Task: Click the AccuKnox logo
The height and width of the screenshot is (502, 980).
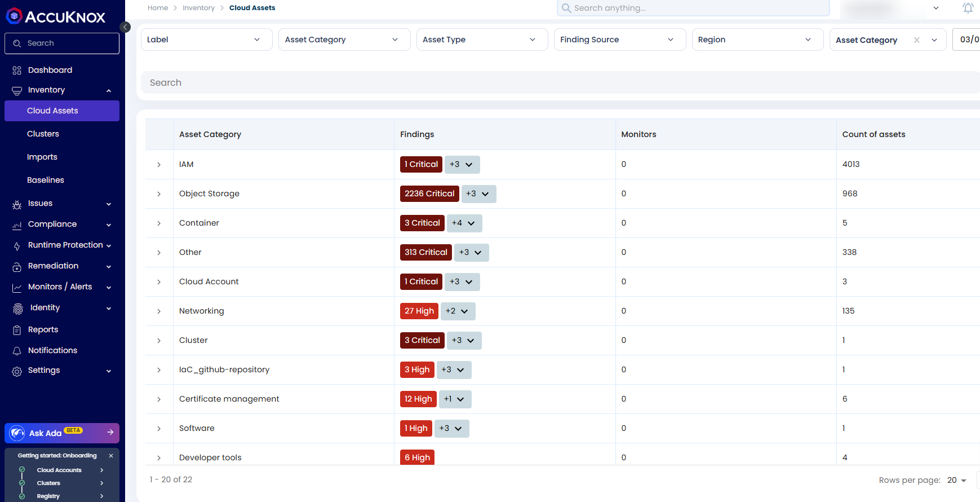Action: tap(56, 16)
